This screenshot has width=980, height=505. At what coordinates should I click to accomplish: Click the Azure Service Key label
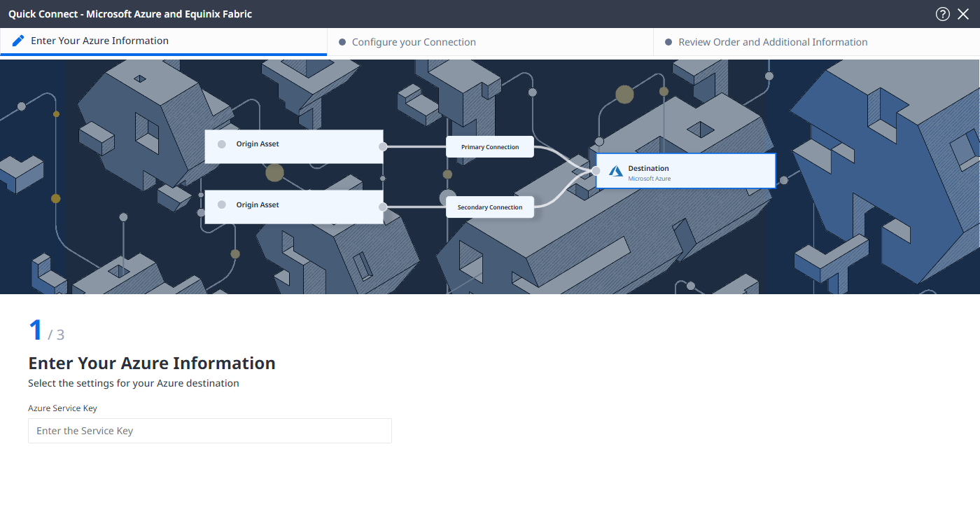pos(62,408)
